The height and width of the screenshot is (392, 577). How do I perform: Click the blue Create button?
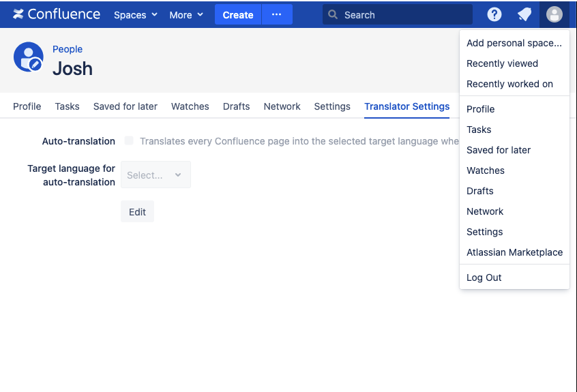click(238, 14)
